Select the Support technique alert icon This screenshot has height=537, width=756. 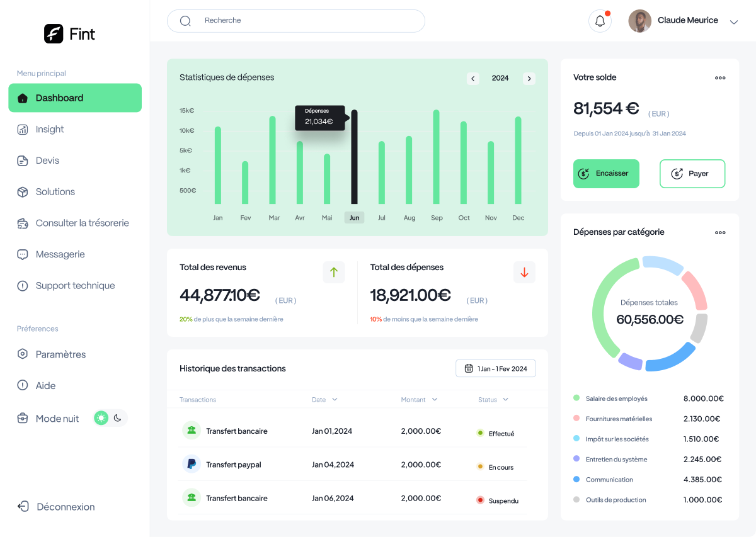pos(23,286)
